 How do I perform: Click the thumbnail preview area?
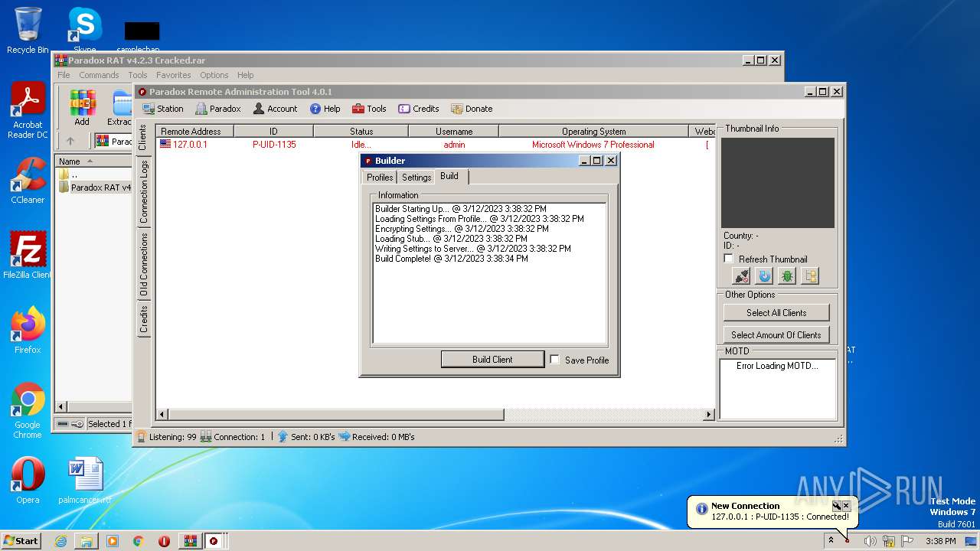pos(778,183)
